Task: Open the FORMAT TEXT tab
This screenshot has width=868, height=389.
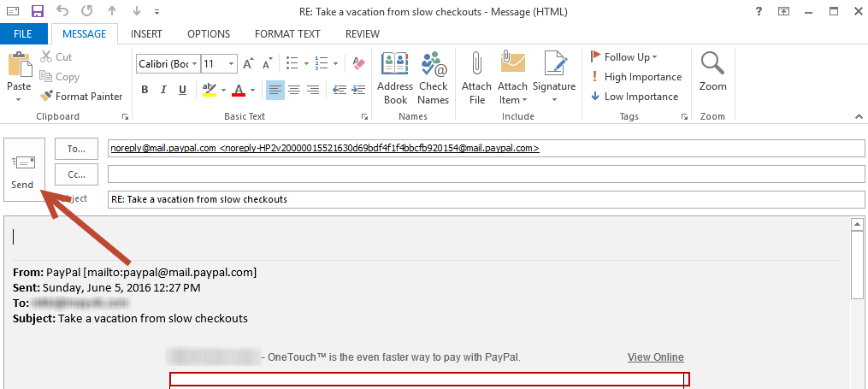Action: point(287,33)
